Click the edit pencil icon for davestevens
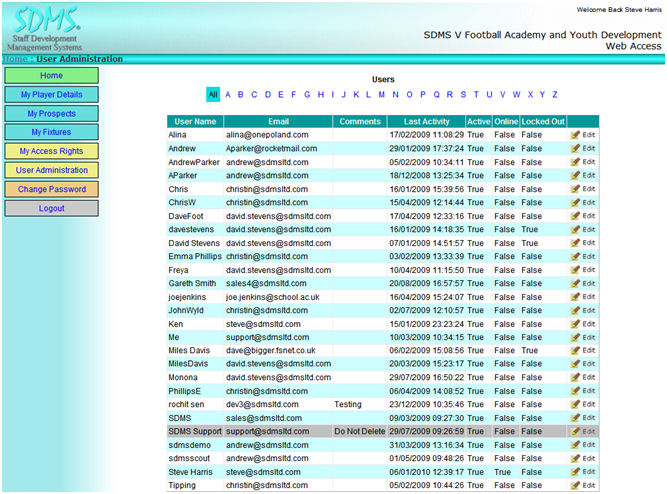 (x=575, y=229)
